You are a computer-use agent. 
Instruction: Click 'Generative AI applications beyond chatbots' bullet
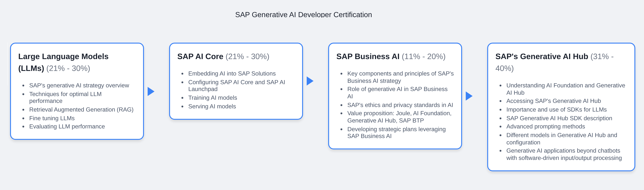tap(564, 154)
